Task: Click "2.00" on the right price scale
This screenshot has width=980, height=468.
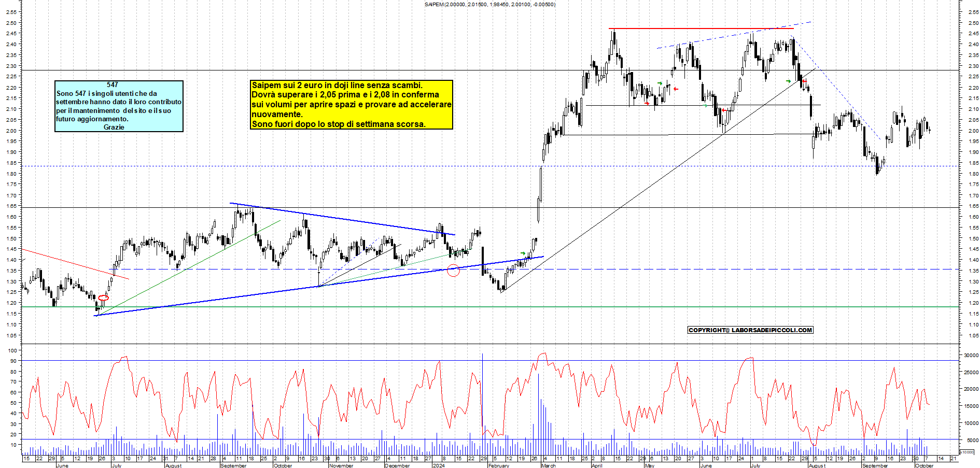Action: pyautogui.click(x=973, y=131)
